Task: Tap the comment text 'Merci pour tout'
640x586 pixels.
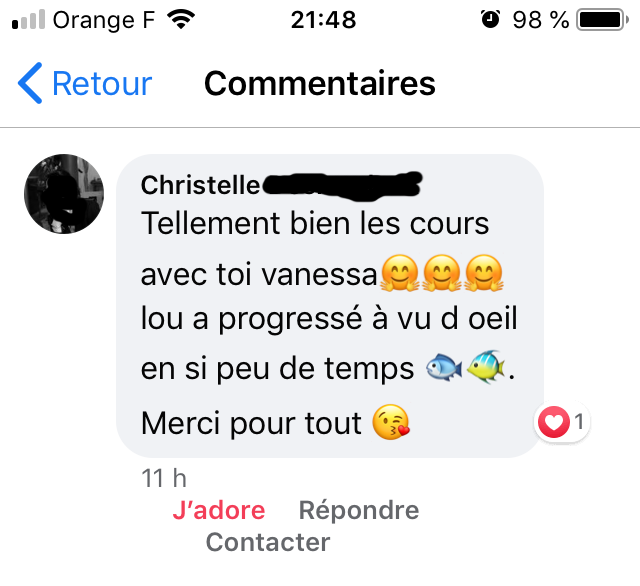Action: pyautogui.click(x=251, y=423)
